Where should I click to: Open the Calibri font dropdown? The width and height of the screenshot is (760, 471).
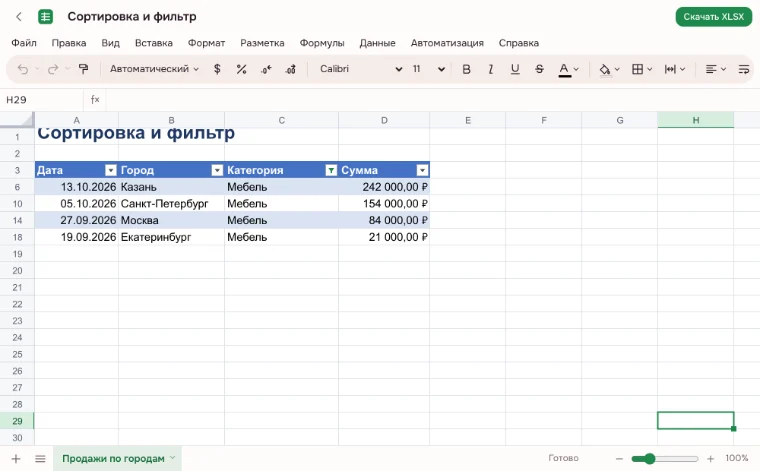[x=361, y=69]
